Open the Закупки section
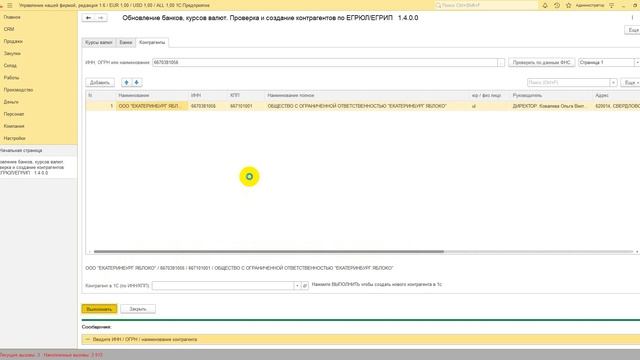The image size is (640, 360). click(x=12, y=53)
